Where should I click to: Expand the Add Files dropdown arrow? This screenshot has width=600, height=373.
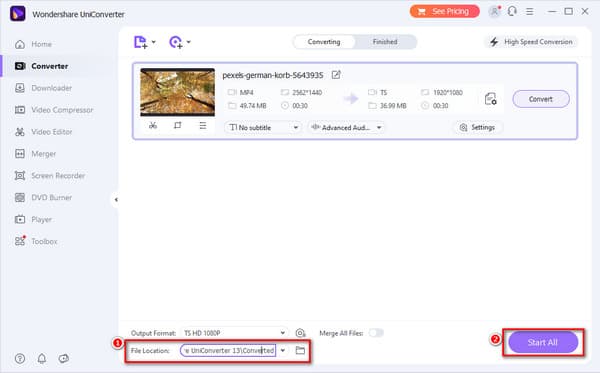(153, 42)
